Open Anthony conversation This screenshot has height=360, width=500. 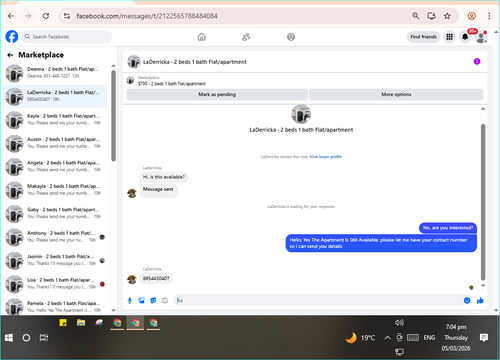pos(56,237)
